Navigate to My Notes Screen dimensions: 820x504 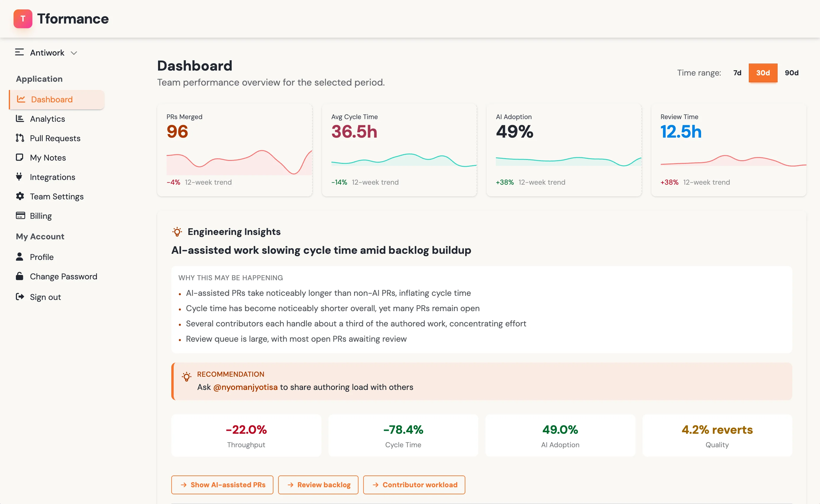pyautogui.click(x=57, y=157)
